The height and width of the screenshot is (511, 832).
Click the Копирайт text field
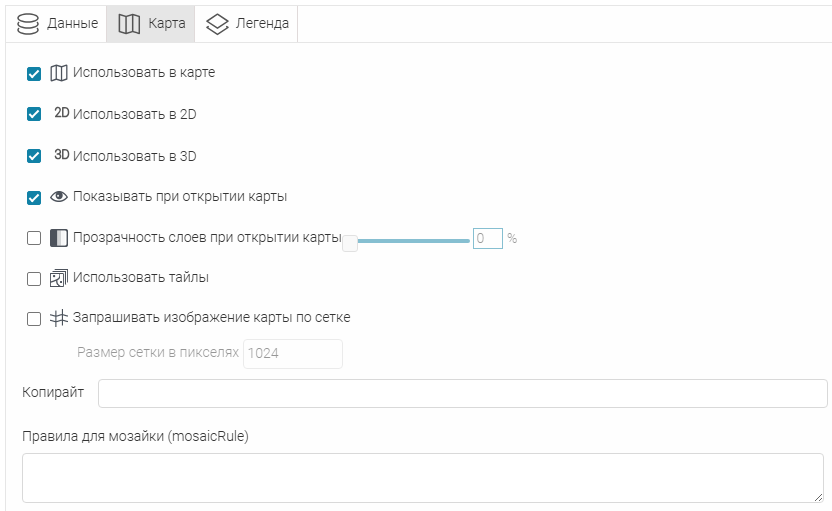(x=462, y=393)
